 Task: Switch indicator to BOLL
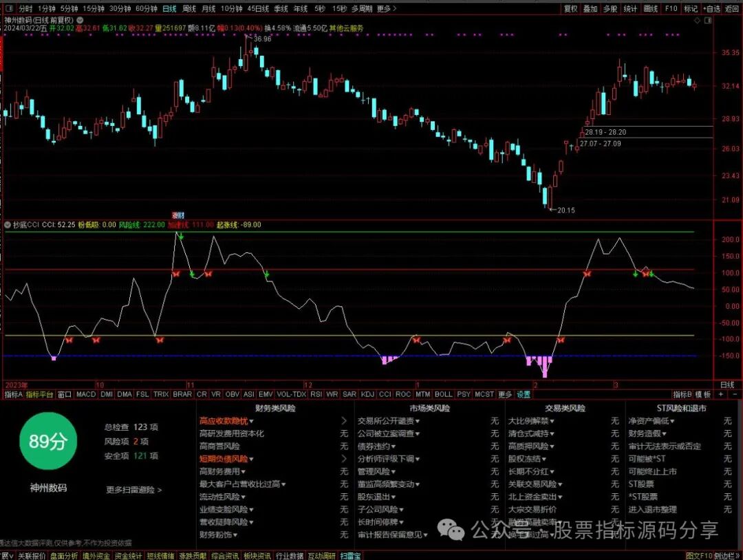444,394
